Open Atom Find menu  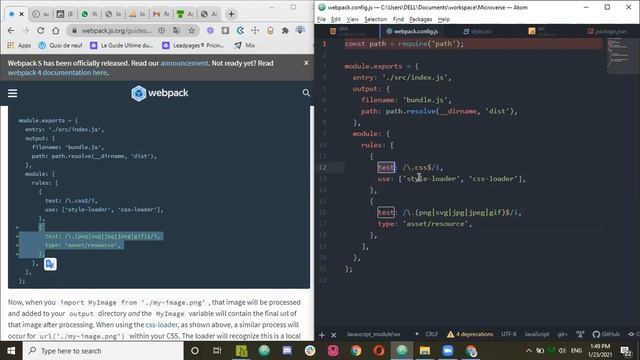coord(398,19)
